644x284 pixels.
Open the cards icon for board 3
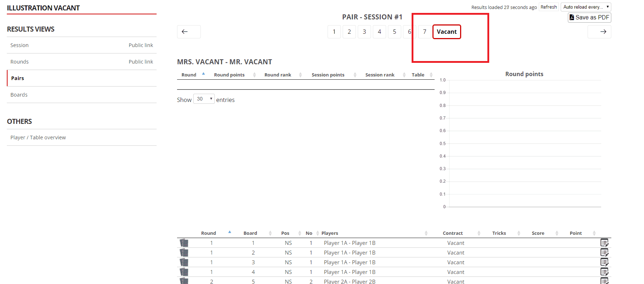click(x=184, y=262)
